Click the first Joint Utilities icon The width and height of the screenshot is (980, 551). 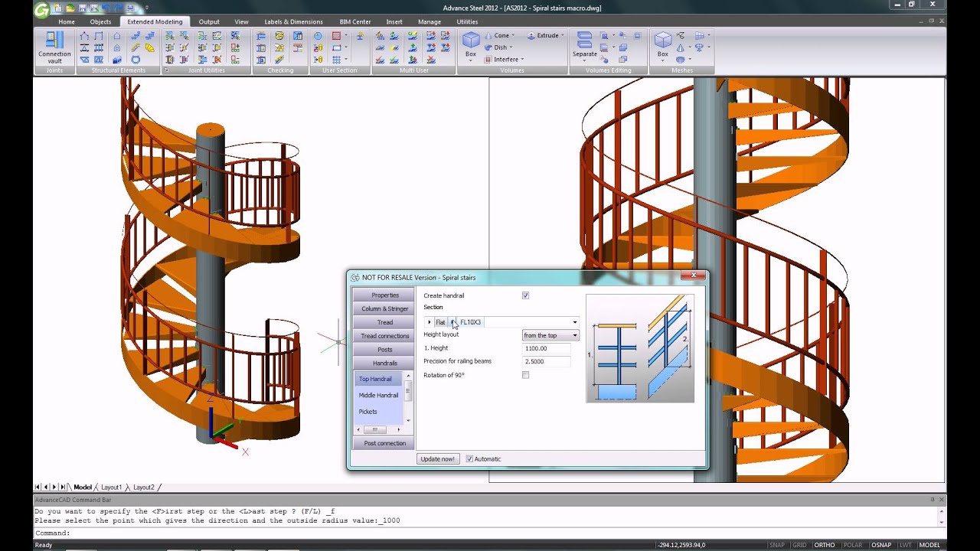pyautogui.click(x=170, y=36)
